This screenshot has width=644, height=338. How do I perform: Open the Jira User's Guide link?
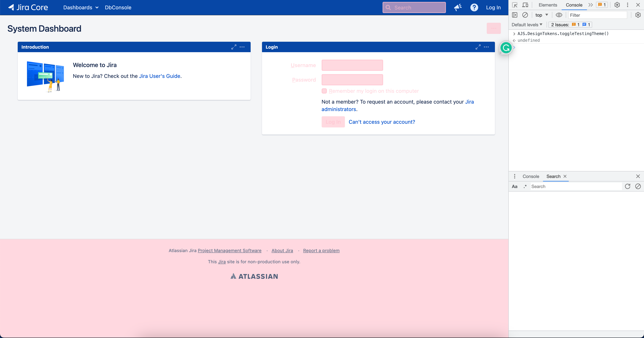tap(160, 76)
